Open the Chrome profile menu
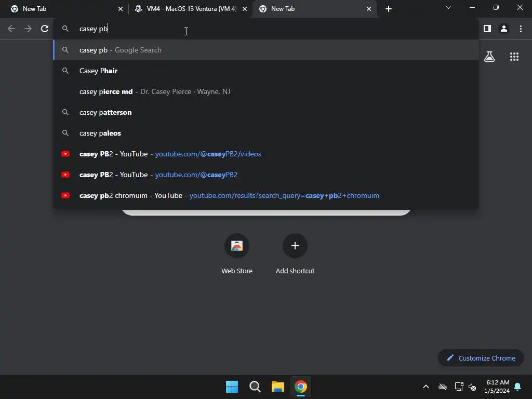532x399 pixels. click(x=504, y=29)
